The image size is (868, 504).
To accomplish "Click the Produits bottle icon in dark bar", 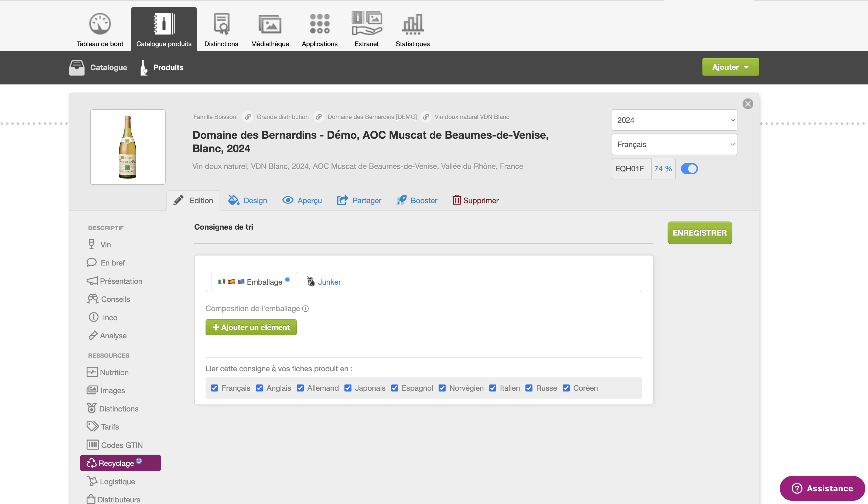I will pyautogui.click(x=144, y=67).
